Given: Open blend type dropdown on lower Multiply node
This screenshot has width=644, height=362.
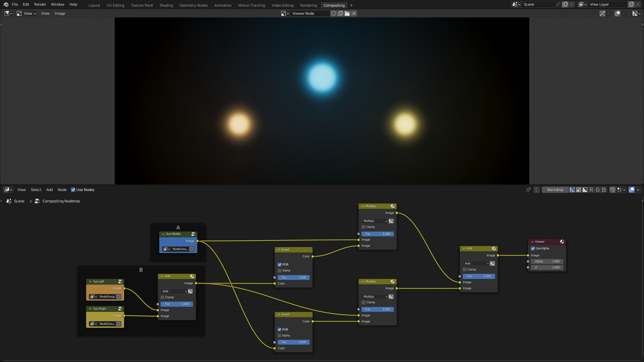Looking at the screenshot, I should (375, 297).
